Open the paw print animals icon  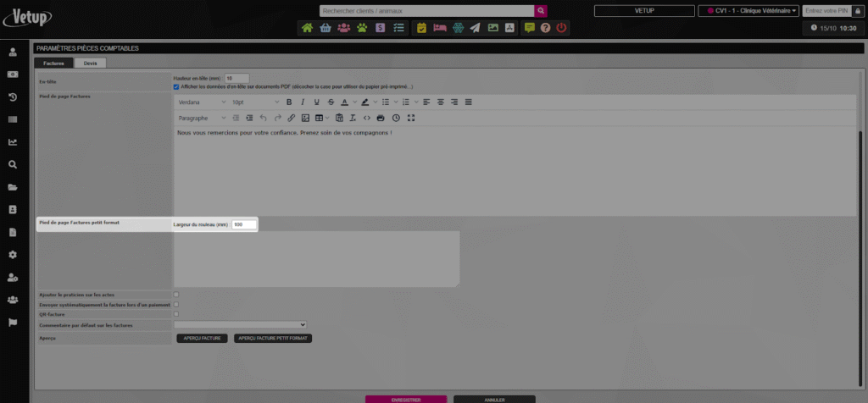click(362, 28)
